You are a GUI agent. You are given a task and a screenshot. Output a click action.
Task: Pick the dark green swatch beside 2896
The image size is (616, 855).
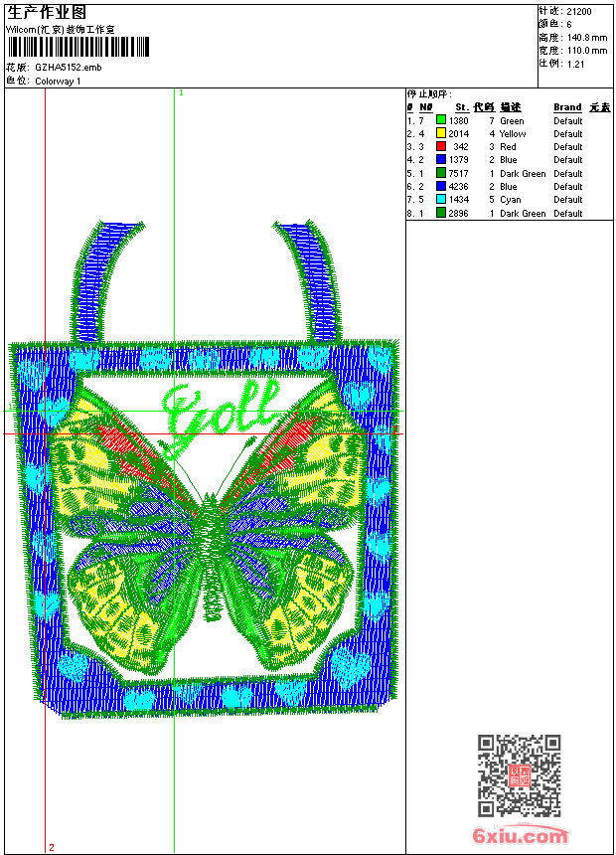pyautogui.click(x=441, y=213)
